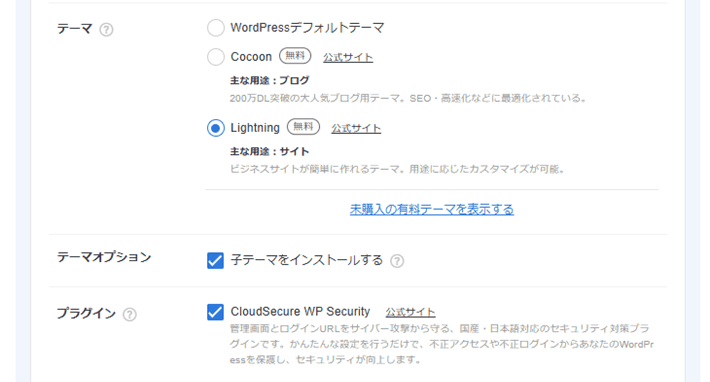Screen dimensions: 710x382
Task: Open Cocoon's 公式サイト link
Action: point(348,57)
